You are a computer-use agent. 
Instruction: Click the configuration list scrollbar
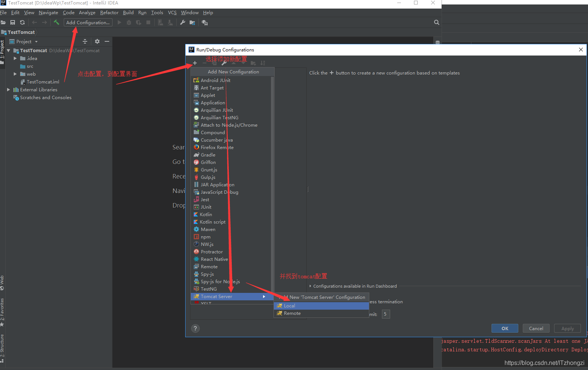coord(272,184)
